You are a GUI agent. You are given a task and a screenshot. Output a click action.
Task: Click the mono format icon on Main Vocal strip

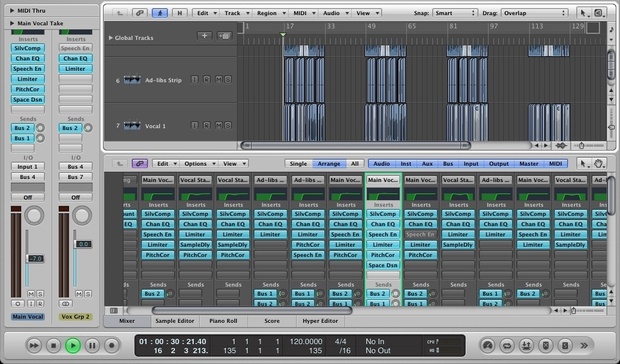pyautogui.click(x=17, y=304)
